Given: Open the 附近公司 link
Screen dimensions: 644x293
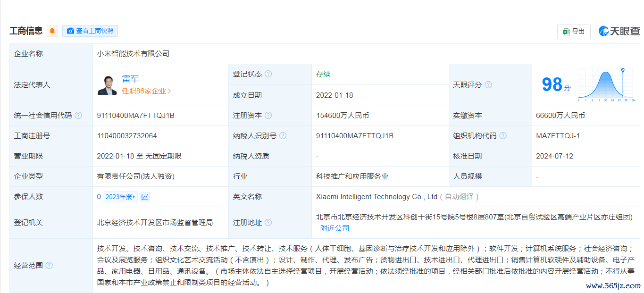Looking at the screenshot, I should [x=335, y=228].
